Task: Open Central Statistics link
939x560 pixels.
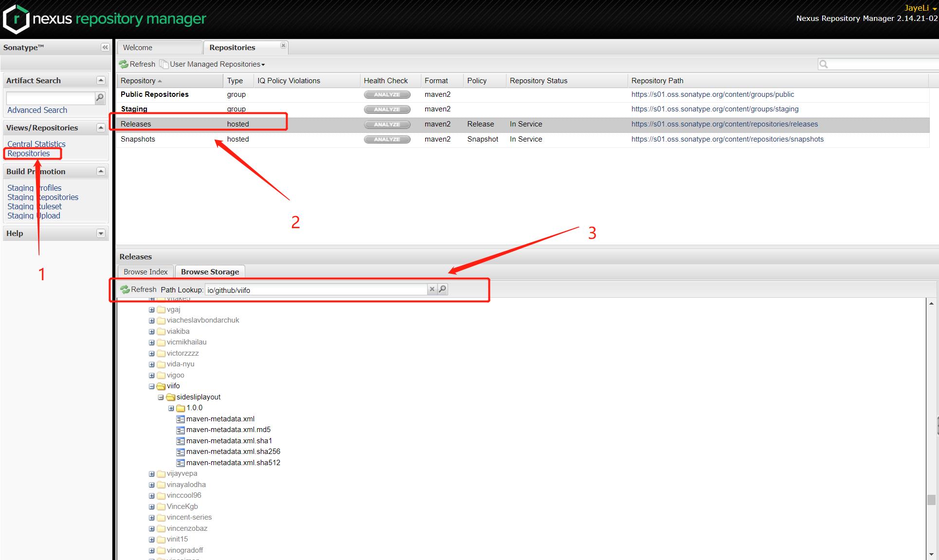Action: [36, 144]
